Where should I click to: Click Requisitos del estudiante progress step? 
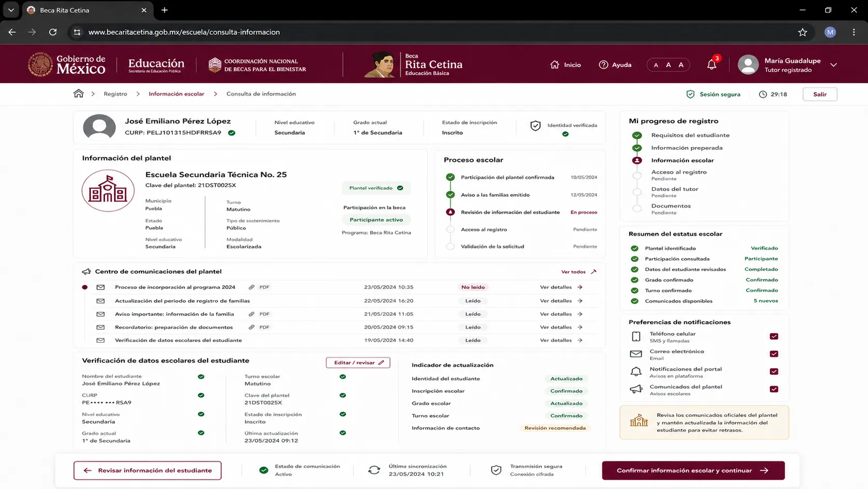[690, 135]
